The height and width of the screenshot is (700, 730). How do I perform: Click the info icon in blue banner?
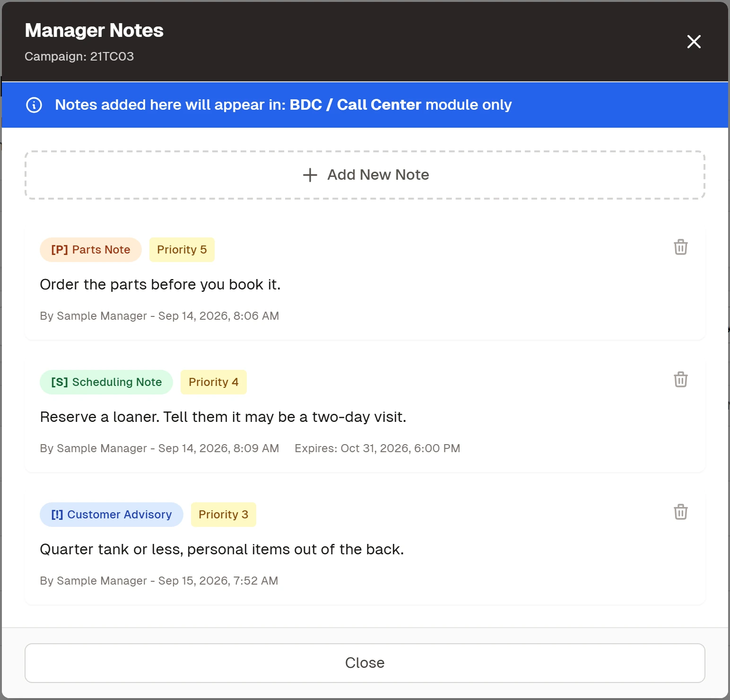coord(34,105)
